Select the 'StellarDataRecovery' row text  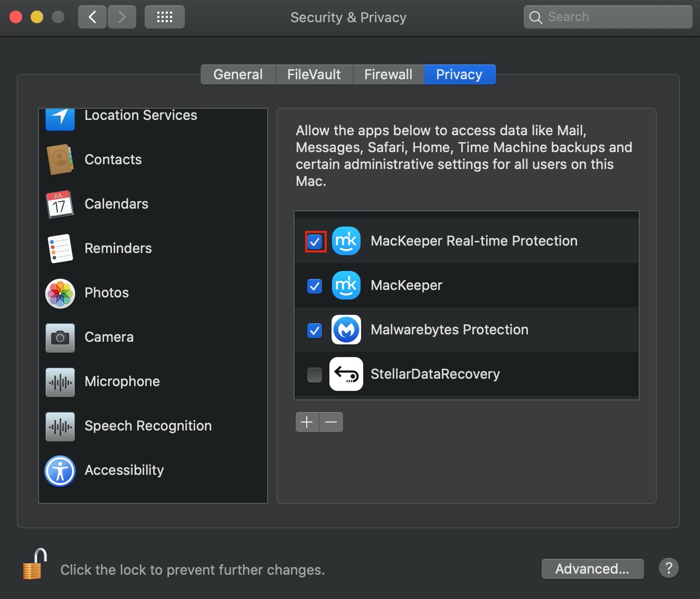click(x=436, y=374)
